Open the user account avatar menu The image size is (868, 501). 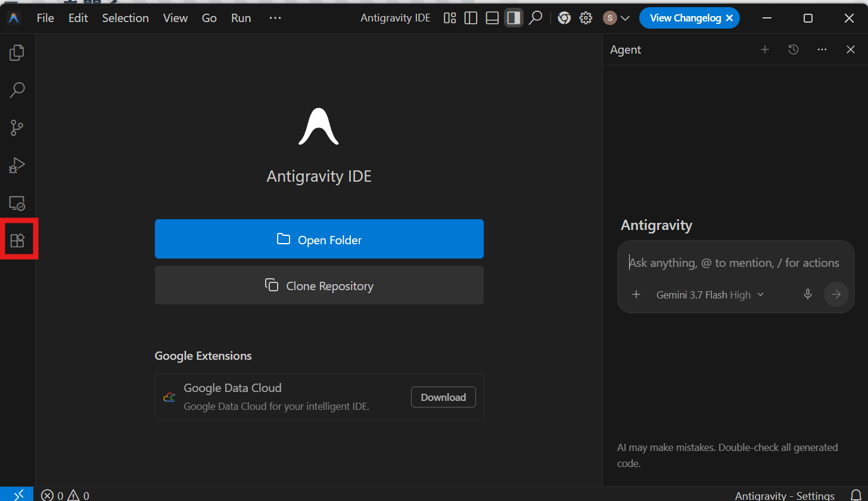tap(616, 18)
